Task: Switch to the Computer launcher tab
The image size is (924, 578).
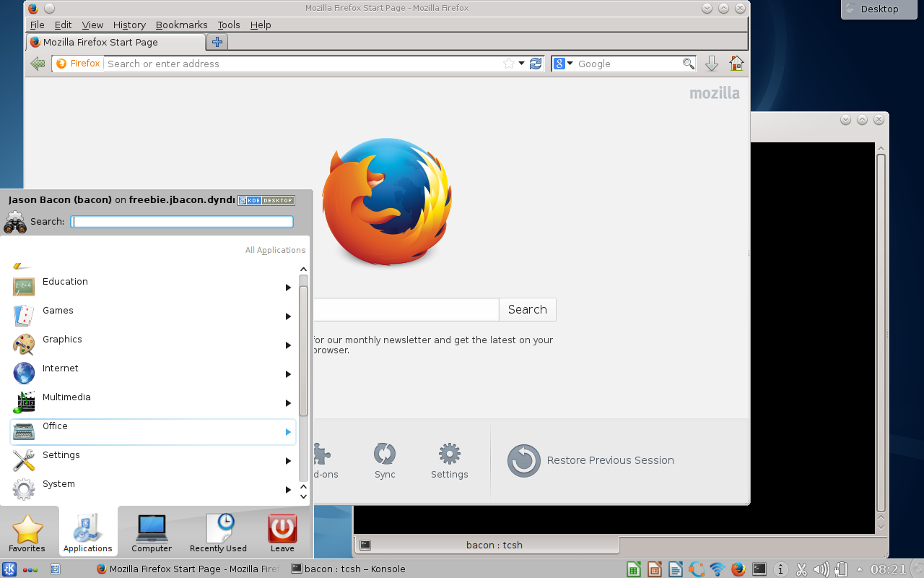Action: pyautogui.click(x=152, y=533)
